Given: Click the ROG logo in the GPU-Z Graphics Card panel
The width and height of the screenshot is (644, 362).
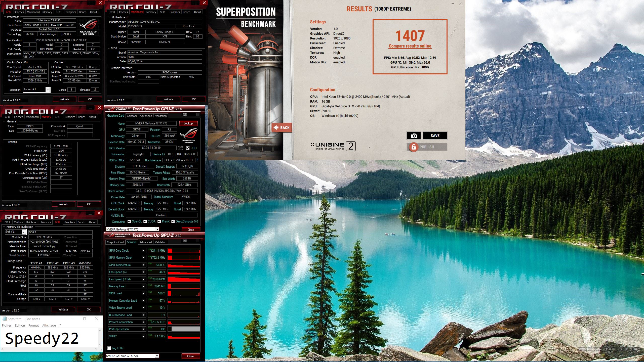Looking at the screenshot, I should (x=189, y=136).
